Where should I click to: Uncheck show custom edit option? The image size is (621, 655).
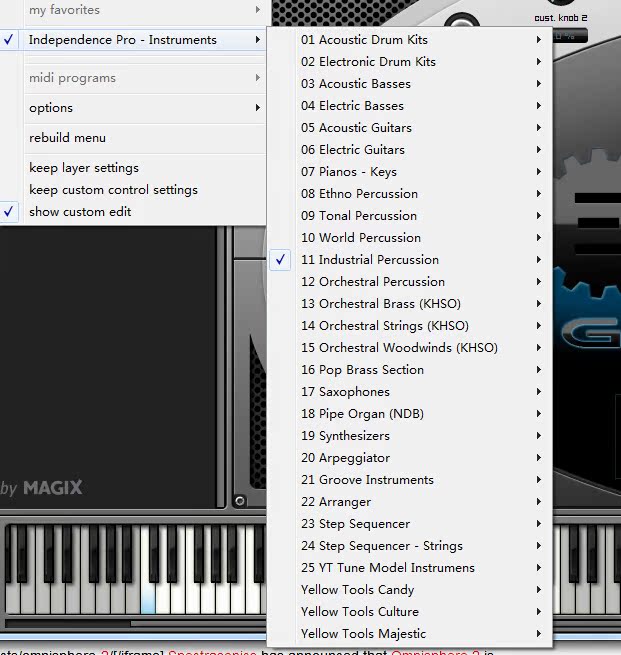tap(133, 212)
